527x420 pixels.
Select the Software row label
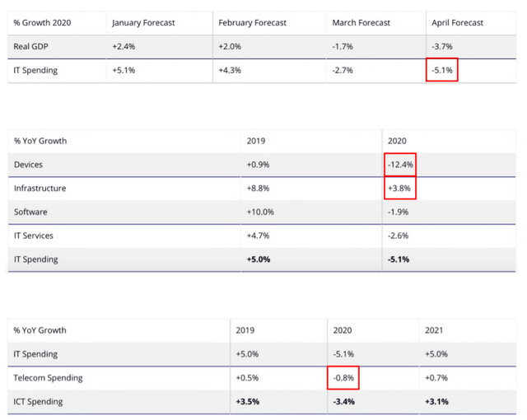pos(30,212)
